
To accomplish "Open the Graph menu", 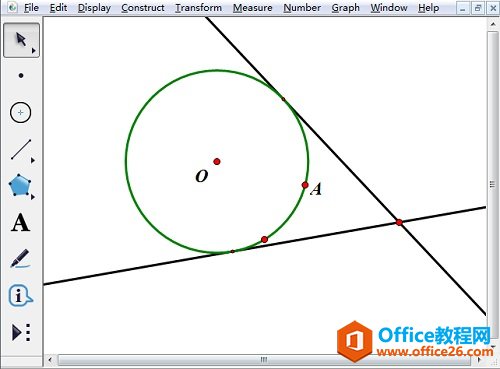I will click(x=346, y=8).
